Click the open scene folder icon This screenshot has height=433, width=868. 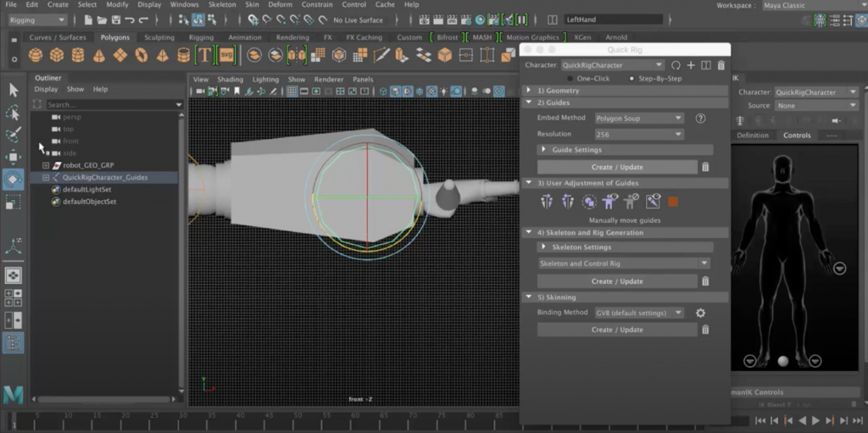pos(102,20)
